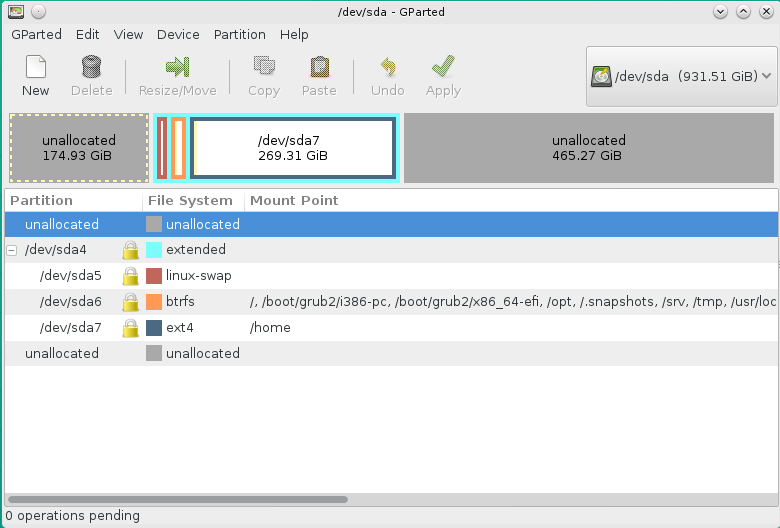Open the View menu

(128, 34)
